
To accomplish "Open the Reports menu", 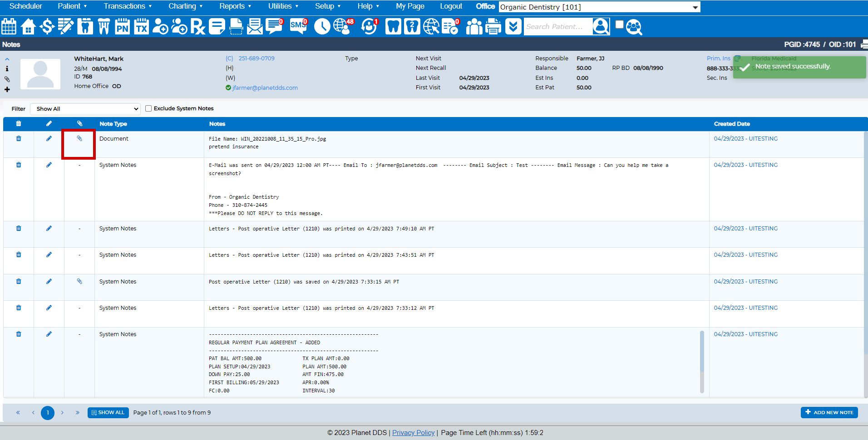I will (x=235, y=6).
